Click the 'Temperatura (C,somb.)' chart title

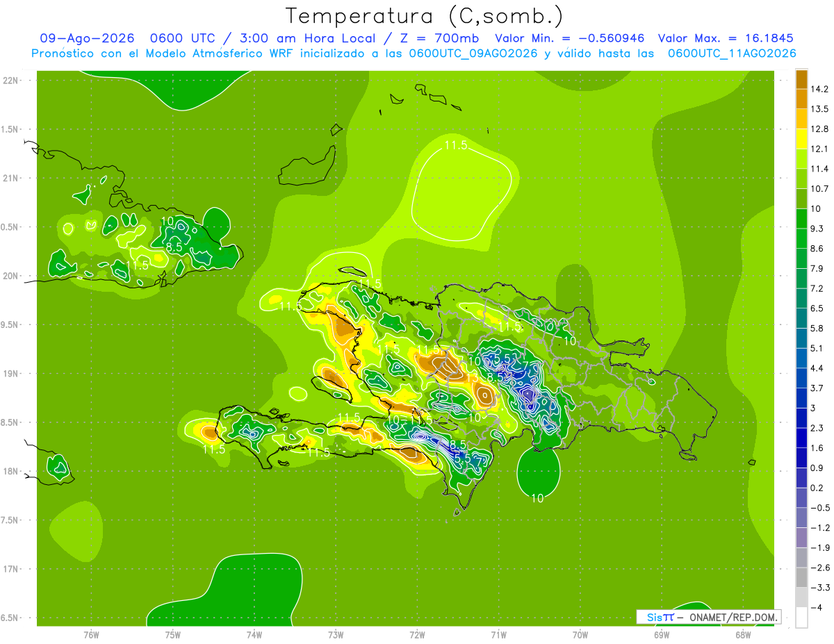coord(424,17)
